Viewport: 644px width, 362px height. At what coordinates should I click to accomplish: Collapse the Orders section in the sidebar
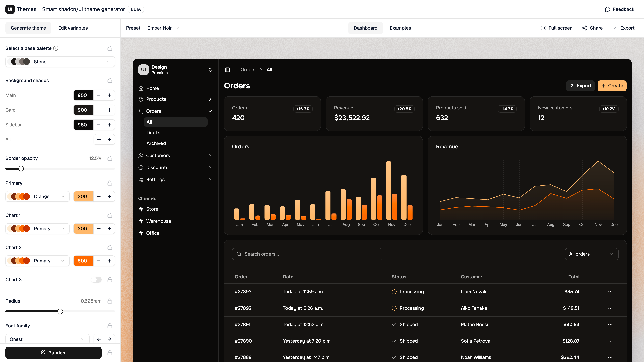coord(210,111)
